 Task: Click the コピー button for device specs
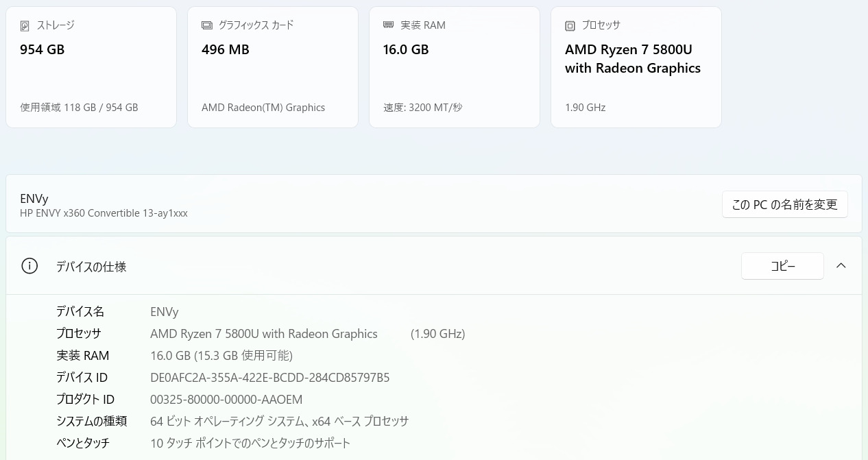click(782, 266)
